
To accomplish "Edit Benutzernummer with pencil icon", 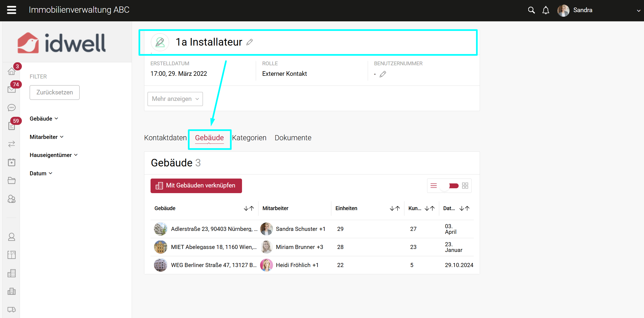I will 383,74.
